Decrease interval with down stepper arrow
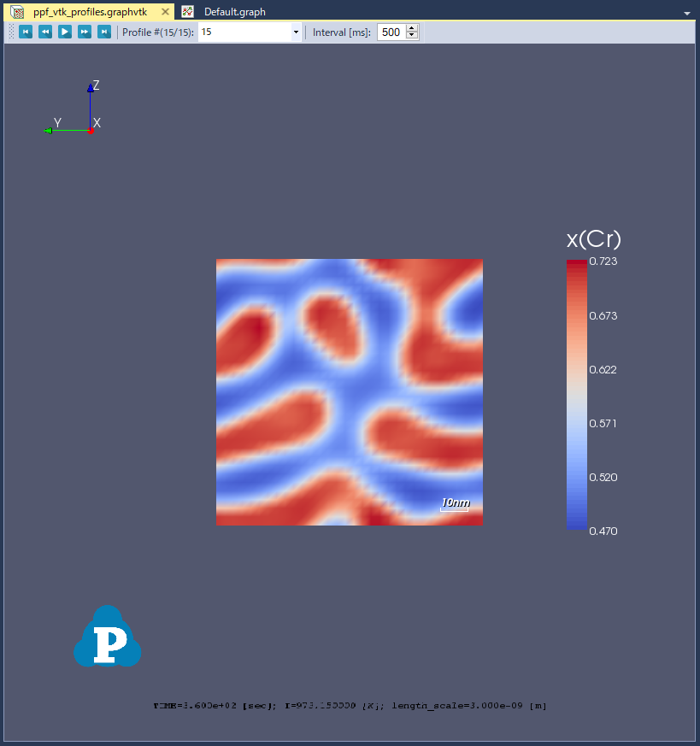Screen dimensions: 700x746 coord(412,36)
